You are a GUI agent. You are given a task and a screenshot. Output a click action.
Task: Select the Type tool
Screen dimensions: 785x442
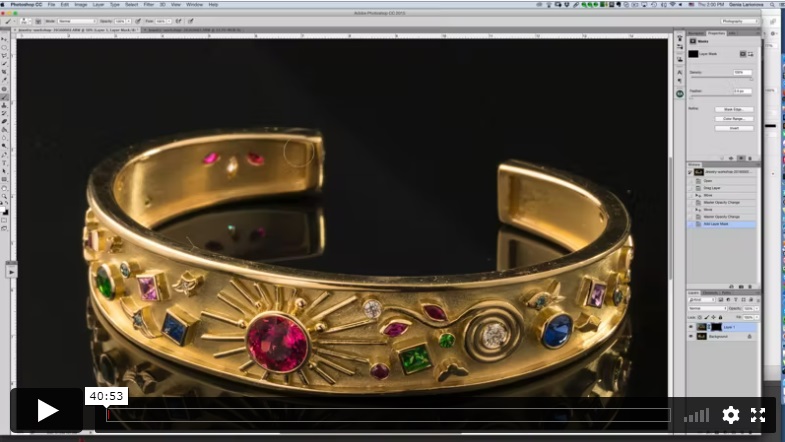[x=5, y=162]
